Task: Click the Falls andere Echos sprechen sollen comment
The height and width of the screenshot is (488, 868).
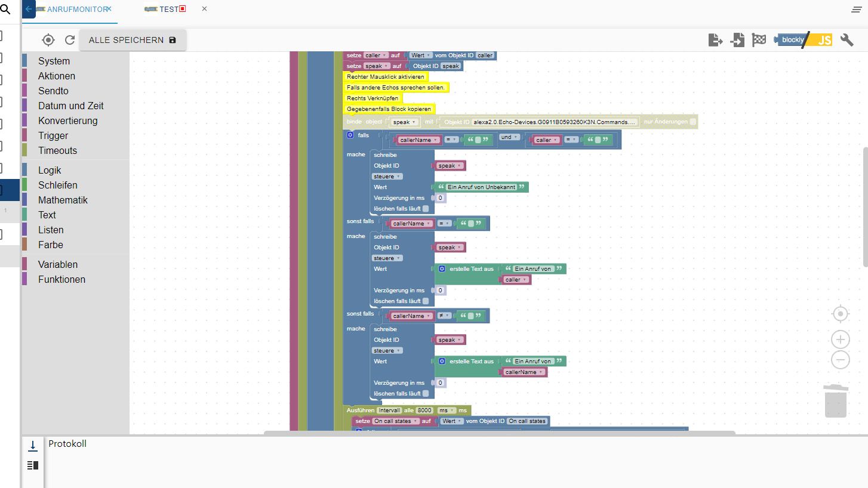Action: (396, 88)
